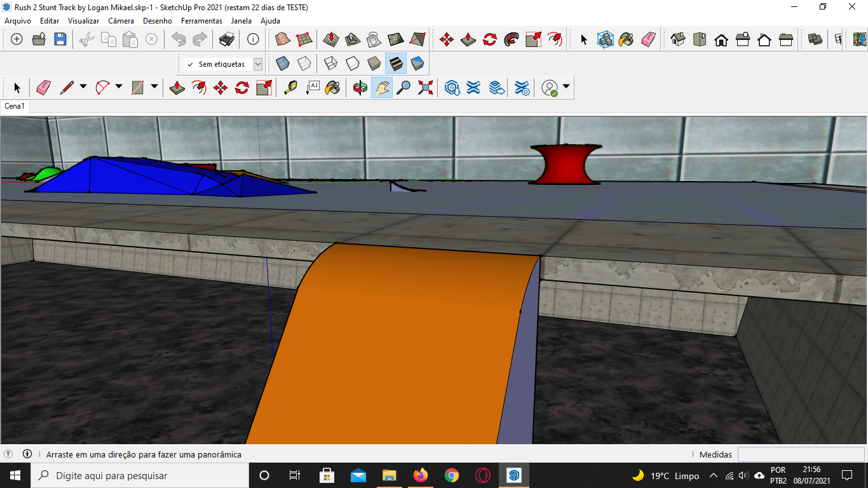The image size is (868, 488).
Task: Click the signed-in user account button
Action: click(x=550, y=88)
